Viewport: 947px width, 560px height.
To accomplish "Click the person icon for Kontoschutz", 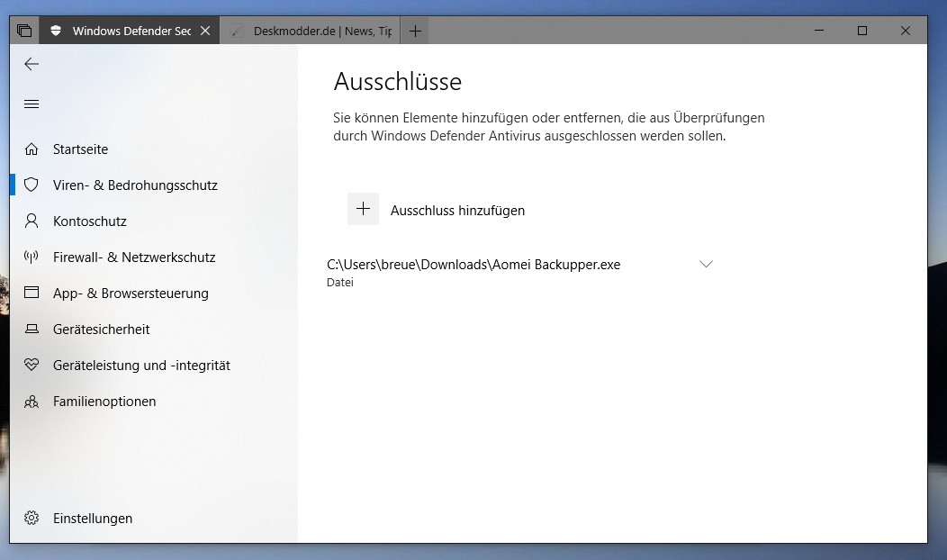I will (32, 221).
